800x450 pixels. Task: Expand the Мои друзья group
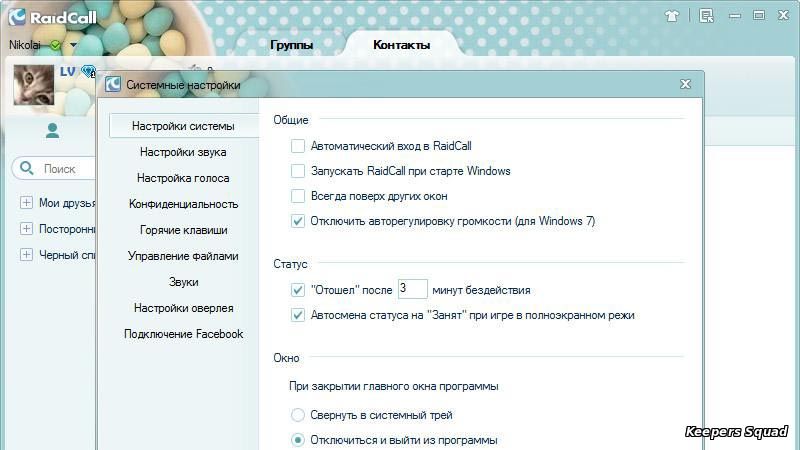point(26,203)
